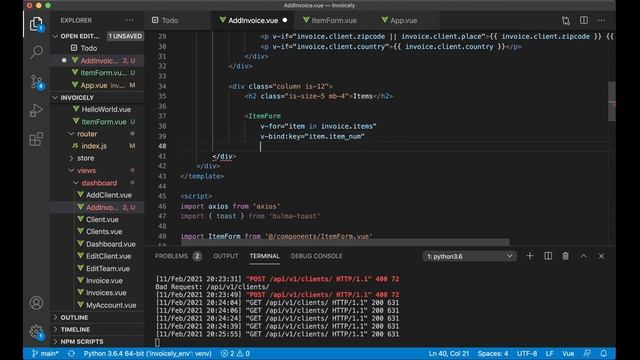The height and width of the screenshot is (360, 640).
Task: Open editor more actions ellipsis
Action: tap(602, 20)
